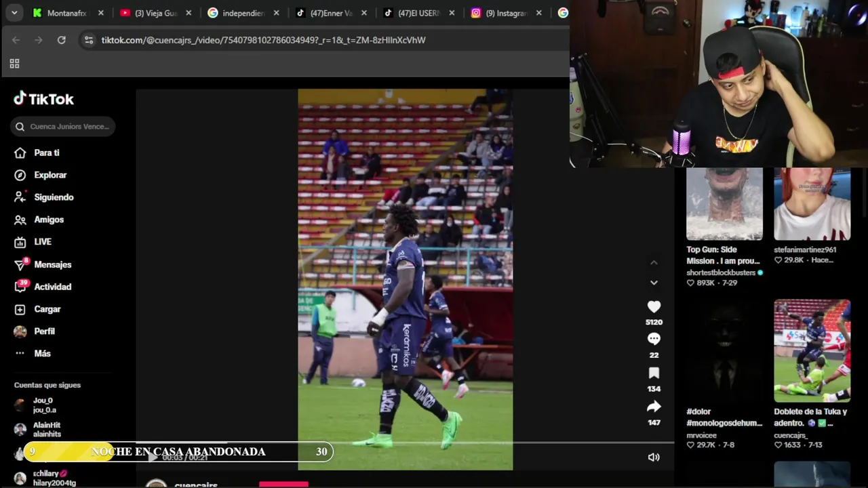Close the Montanafrx tab
Viewport: 868px width, 488px height.
[x=101, y=13]
